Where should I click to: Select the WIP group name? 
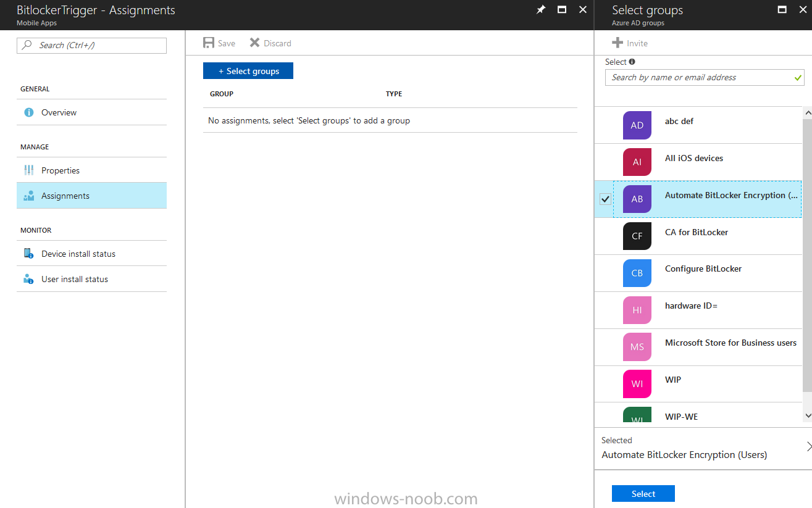(x=673, y=380)
